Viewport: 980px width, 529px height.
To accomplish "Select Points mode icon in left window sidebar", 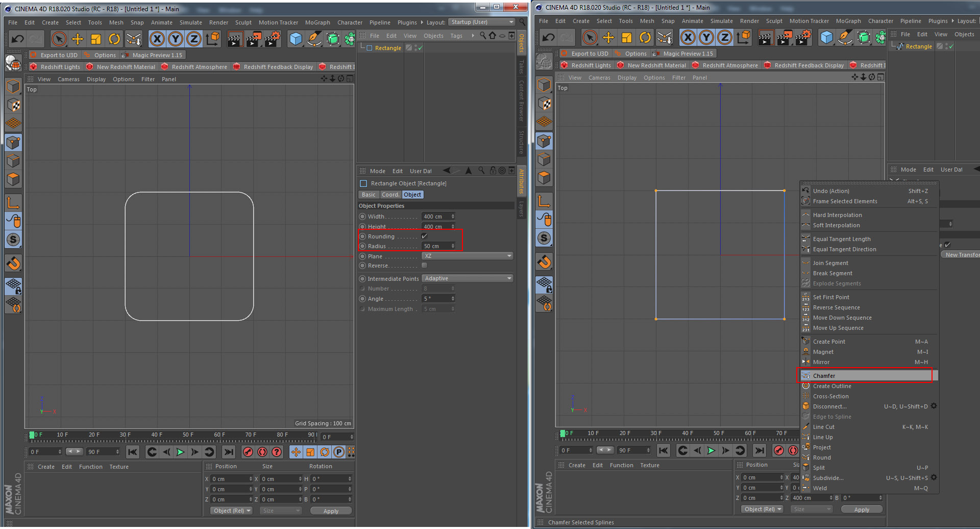I will [x=13, y=142].
